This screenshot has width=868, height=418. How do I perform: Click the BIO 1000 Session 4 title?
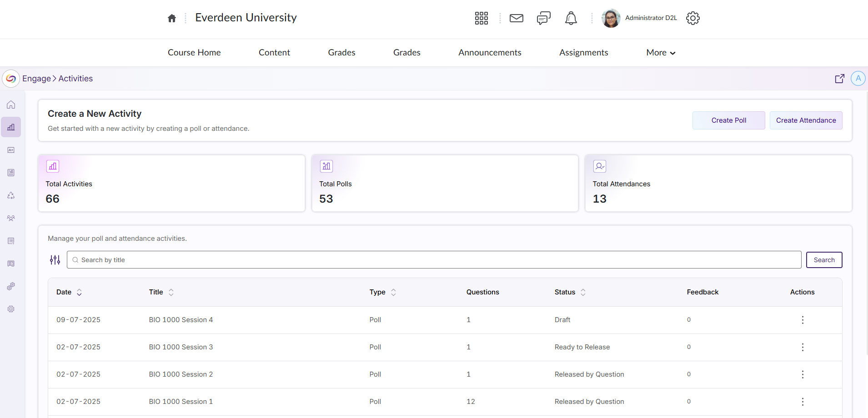(x=181, y=320)
